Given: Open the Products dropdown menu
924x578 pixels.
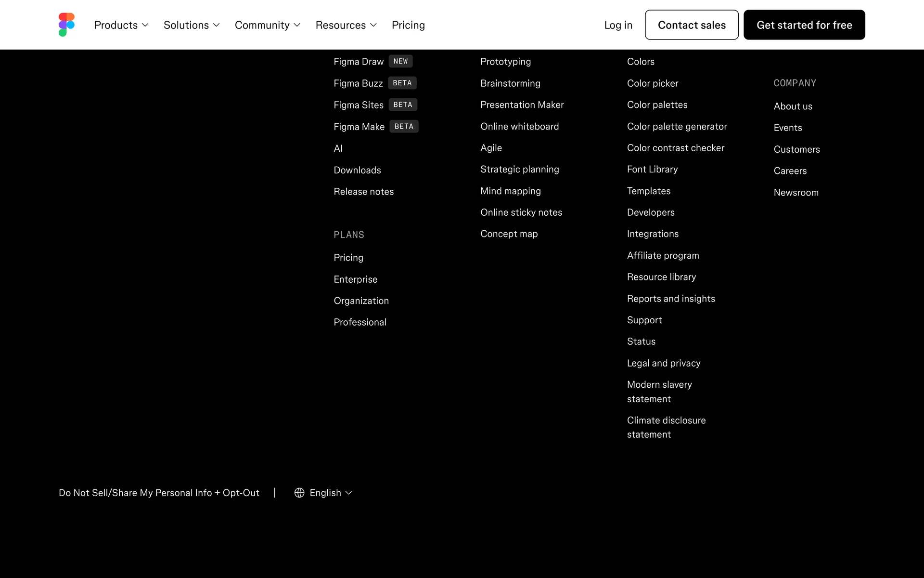Looking at the screenshot, I should pyautogui.click(x=121, y=25).
